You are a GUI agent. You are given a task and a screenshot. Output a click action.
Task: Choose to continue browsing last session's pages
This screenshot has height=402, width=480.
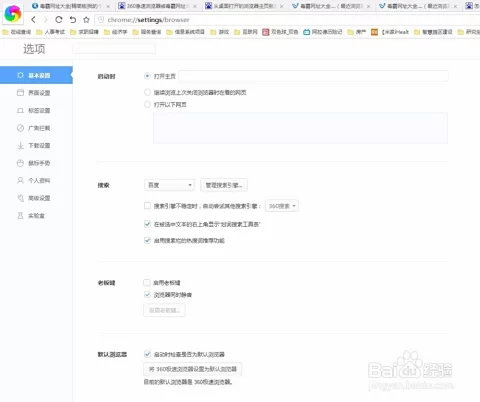(147, 92)
